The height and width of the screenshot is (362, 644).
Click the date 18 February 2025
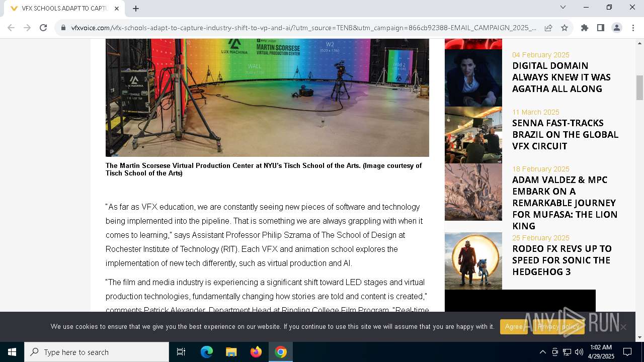[540, 169]
